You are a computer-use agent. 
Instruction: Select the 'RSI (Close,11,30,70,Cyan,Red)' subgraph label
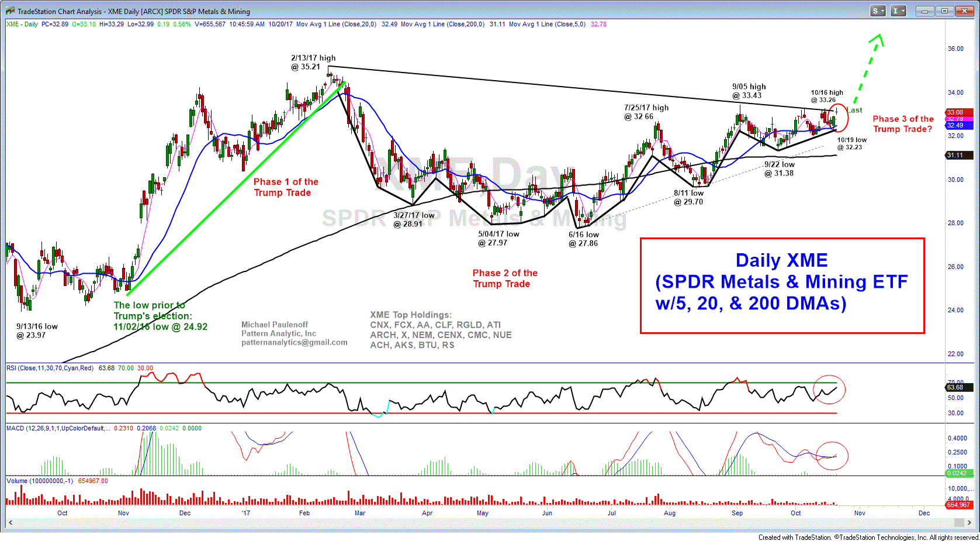tap(50, 368)
